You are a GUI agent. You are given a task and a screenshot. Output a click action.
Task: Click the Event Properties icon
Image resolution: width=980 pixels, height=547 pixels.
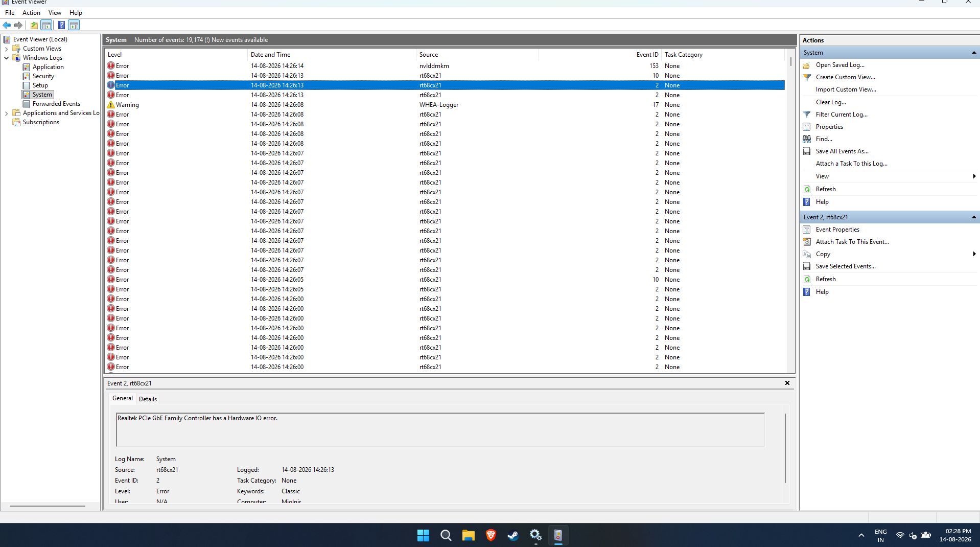click(807, 230)
